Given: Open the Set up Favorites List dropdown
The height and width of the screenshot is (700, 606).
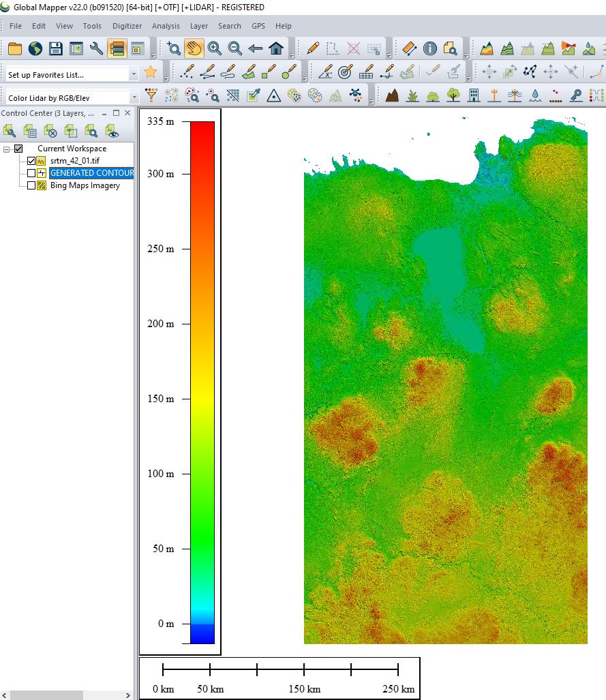Looking at the screenshot, I should (134, 74).
